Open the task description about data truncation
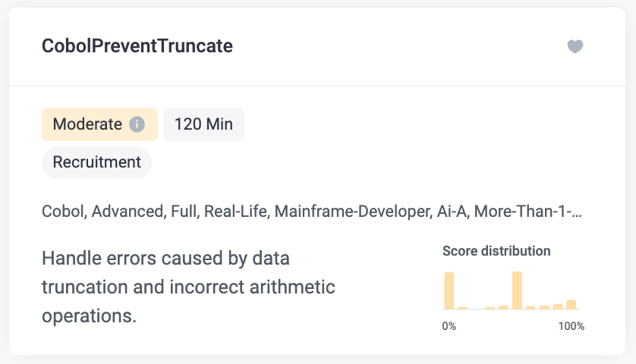This screenshot has width=636, height=364. 188,287
